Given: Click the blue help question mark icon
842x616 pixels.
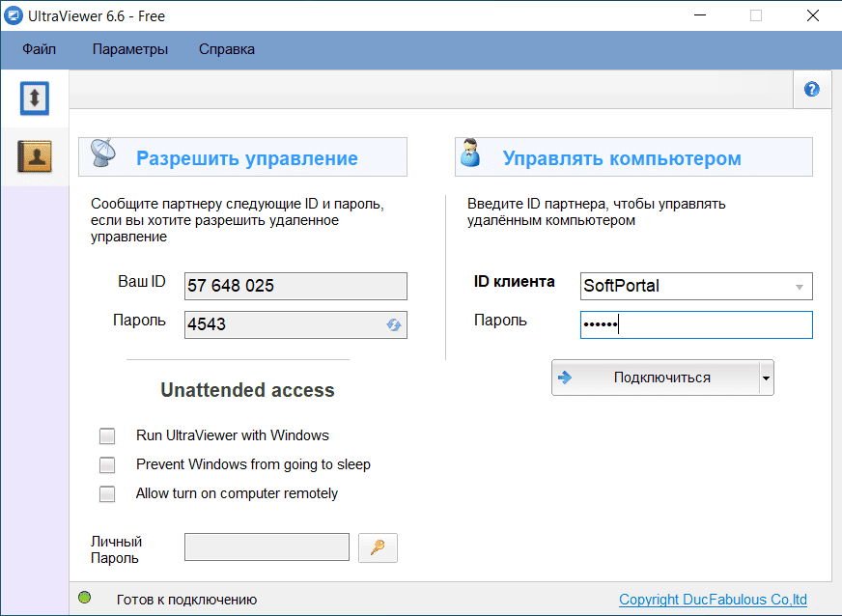Looking at the screenshot, I should click(811, 90).
